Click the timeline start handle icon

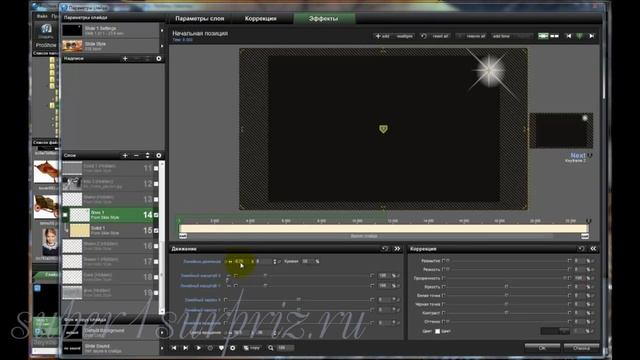[x=183, y=236]
